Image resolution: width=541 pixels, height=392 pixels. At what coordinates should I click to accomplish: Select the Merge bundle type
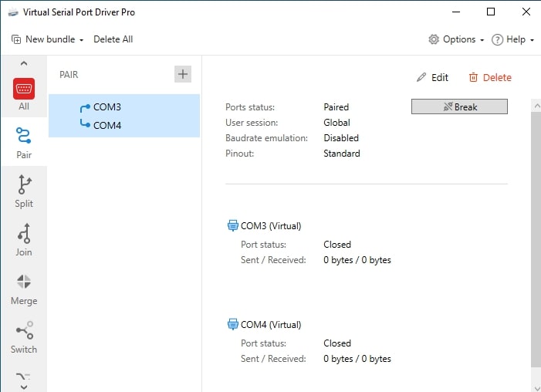tap(24, 289)
